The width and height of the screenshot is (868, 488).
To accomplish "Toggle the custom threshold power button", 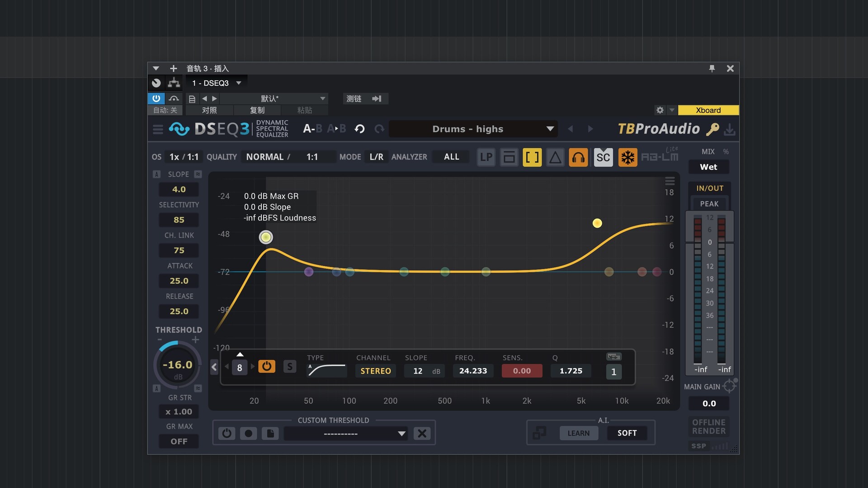I will 226,433.
